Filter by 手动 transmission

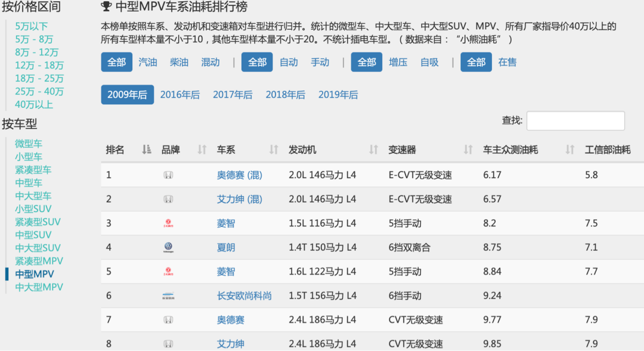click(320, 62)
